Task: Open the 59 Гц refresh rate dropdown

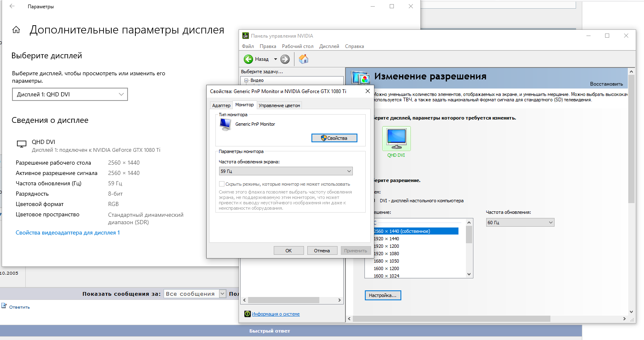Action: (x=286, y=171)
